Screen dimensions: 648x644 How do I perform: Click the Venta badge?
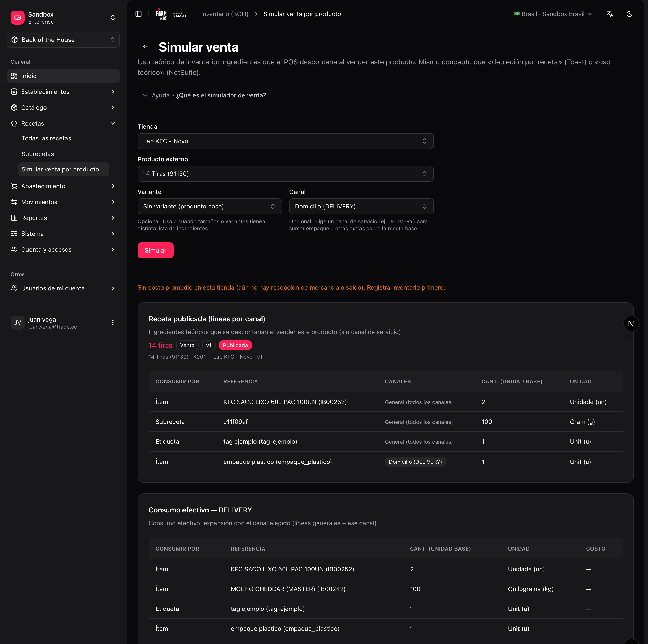187,345
